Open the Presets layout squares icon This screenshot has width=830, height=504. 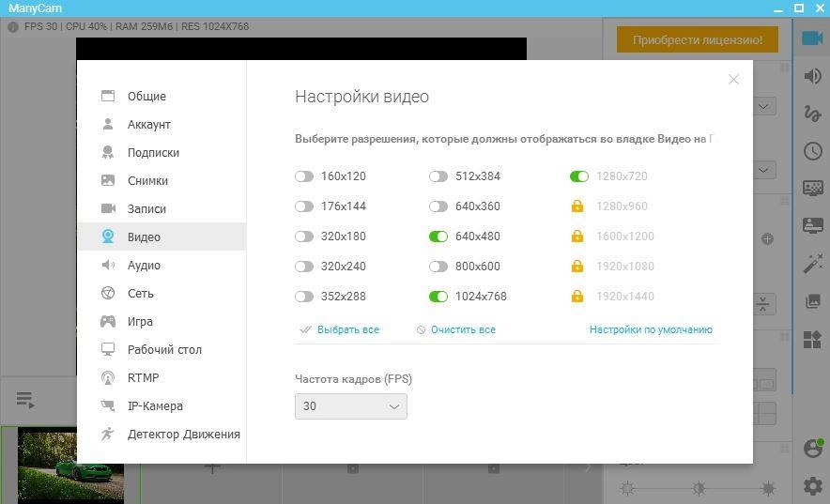812,339
